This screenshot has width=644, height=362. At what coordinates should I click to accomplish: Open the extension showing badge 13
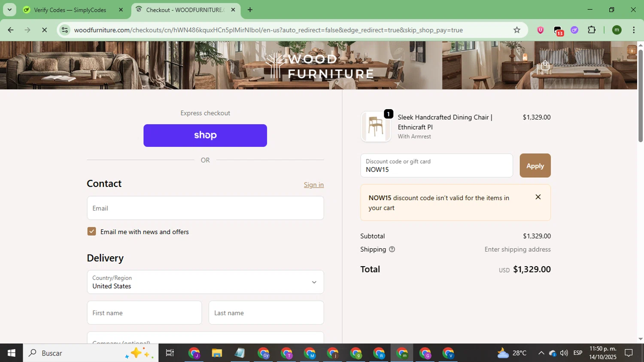pyautogui.click(x=558, y=30)
